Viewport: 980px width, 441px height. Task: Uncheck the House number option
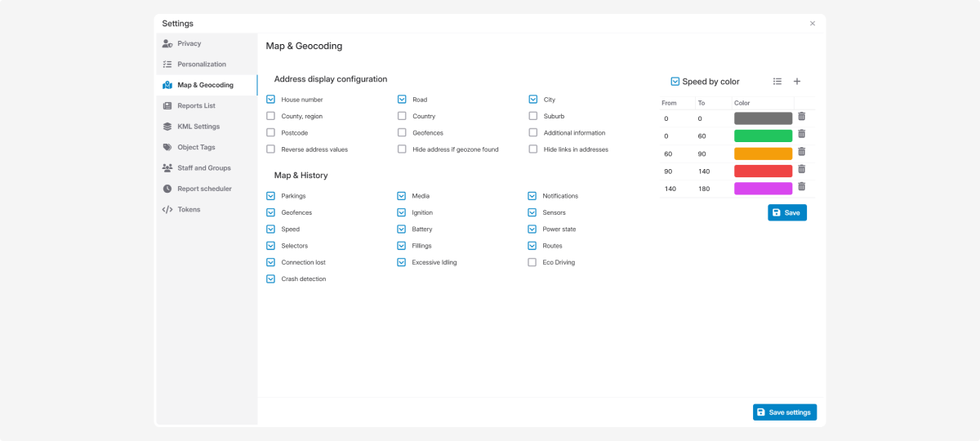(x=271, y=100)
